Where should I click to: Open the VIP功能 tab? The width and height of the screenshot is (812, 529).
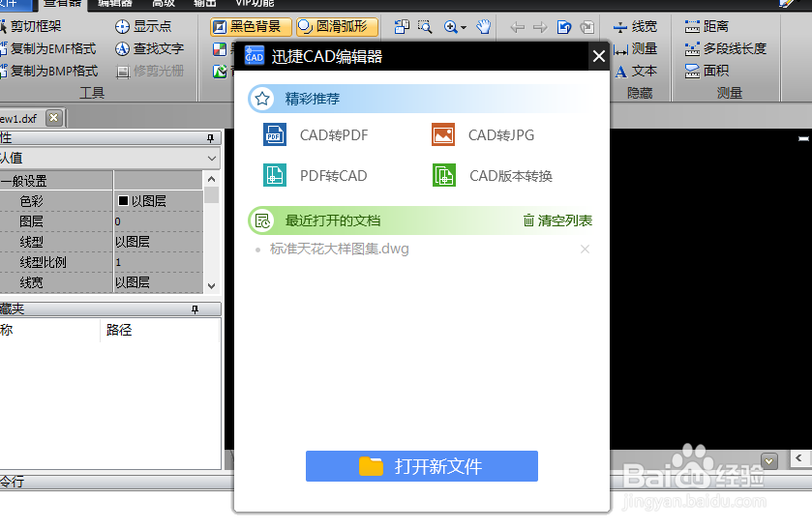(255, 3)
